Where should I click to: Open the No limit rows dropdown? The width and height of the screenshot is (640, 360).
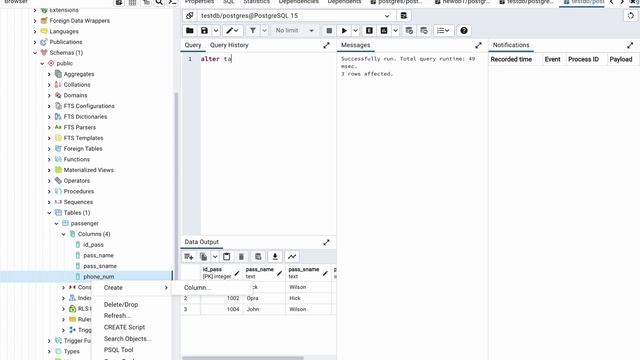tap(294, 31)
